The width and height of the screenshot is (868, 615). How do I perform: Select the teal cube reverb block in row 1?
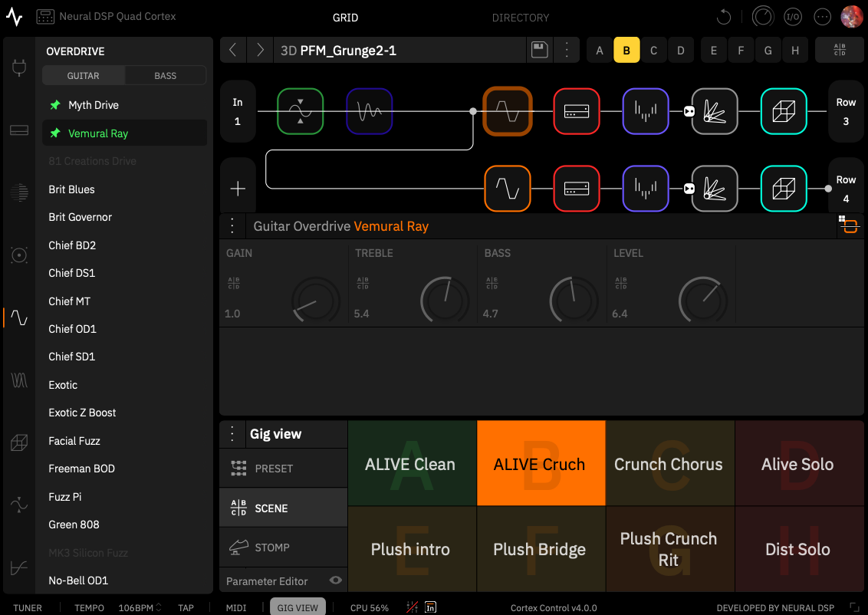pos(784,111)
